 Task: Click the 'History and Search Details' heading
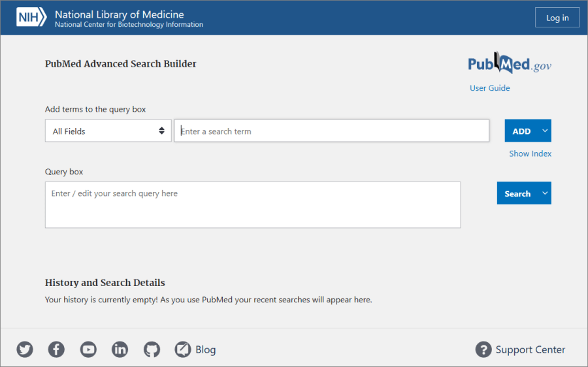[x=105, y=283]
